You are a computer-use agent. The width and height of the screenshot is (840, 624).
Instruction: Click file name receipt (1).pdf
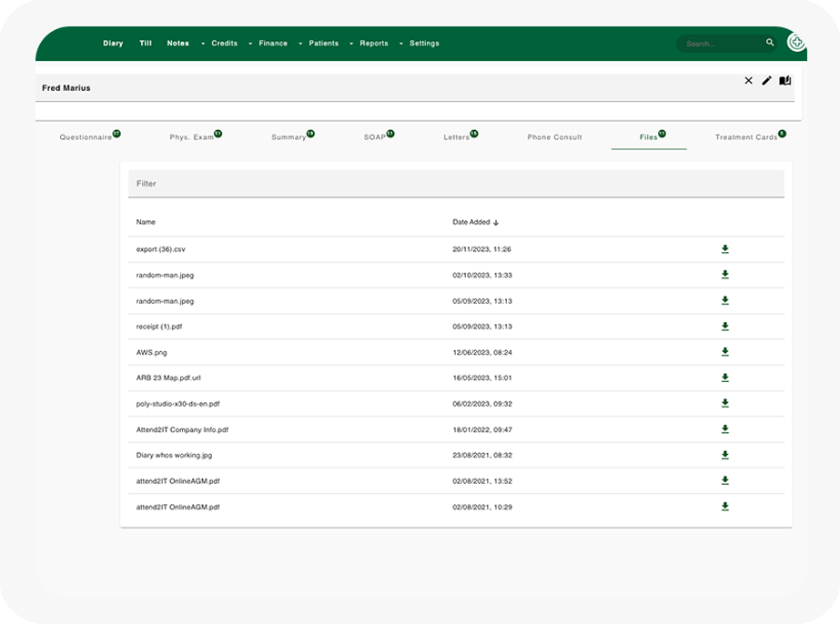tap(159, 327)
